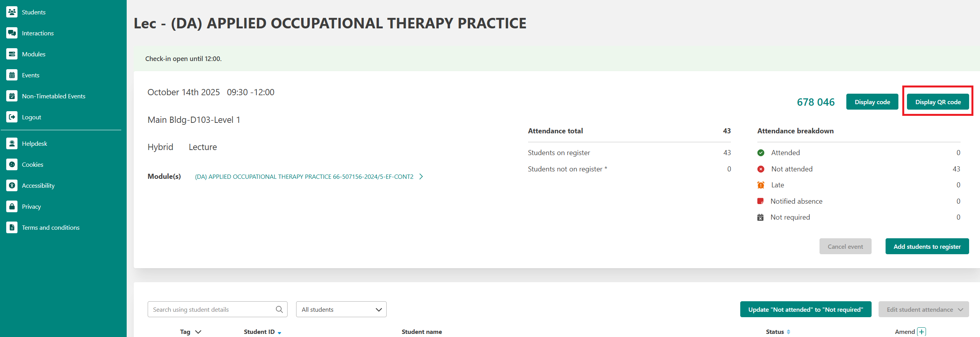Viewport: 980px width, 337px height.
Task: Open the Events calendar icon
Action: 12,75
